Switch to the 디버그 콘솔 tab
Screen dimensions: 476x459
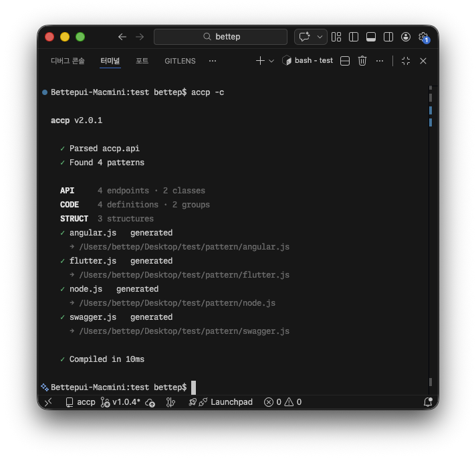(x=68, y=61)
